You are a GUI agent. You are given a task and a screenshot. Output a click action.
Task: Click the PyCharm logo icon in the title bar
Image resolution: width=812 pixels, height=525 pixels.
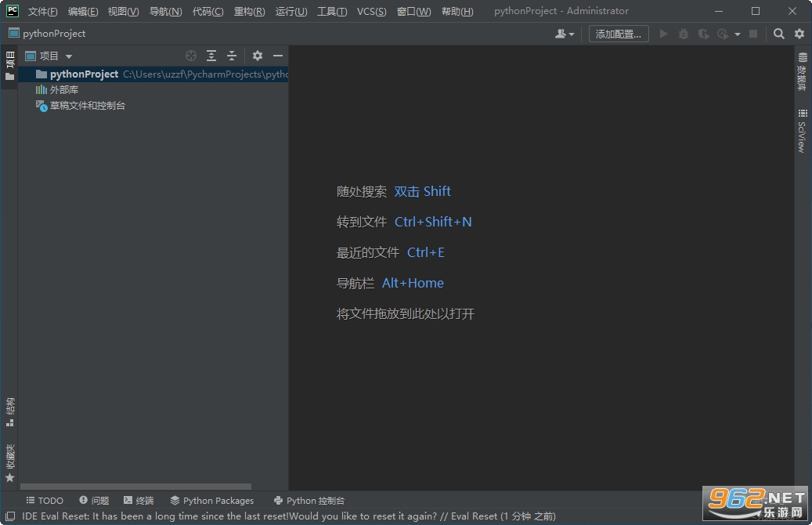point(12,11)
